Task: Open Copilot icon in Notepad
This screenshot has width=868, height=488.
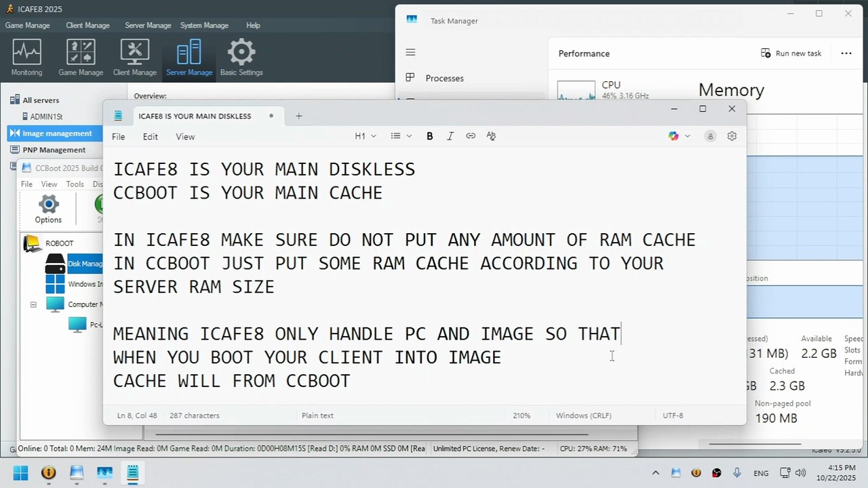Action: 673,136
